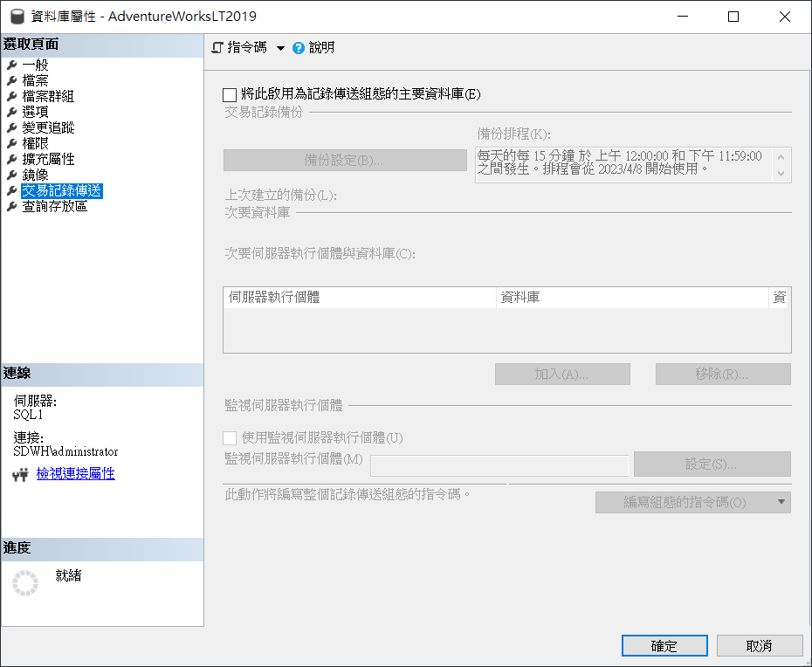The height and width of the screenshot is (667, 812).
Task: Click the blue 說明 help icon
Action: (299, 48)
